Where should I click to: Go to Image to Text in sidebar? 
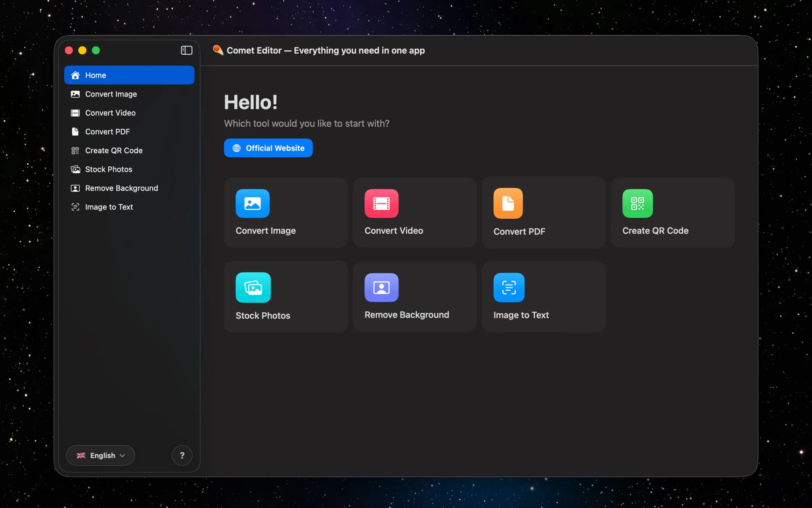tap(129, 207)
